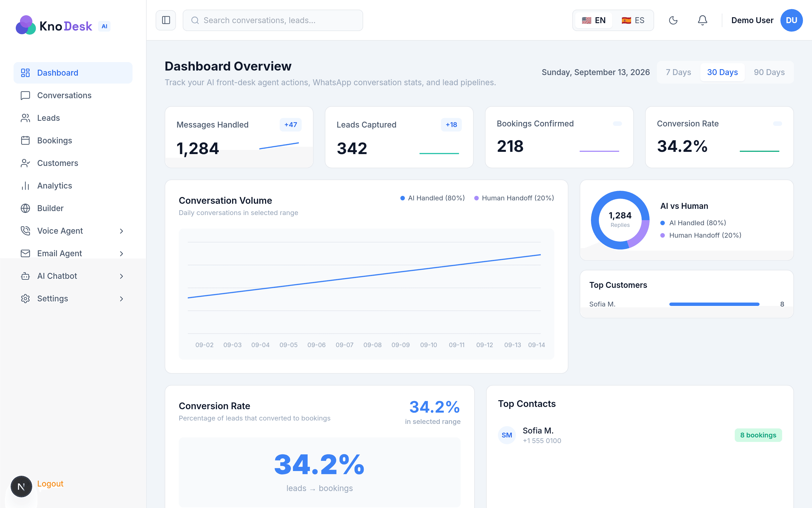Image resolution: width=812 pixels, height=508 pixels.
Task: Click the Bookings Confirmed card
Action: tap(559, 137)
